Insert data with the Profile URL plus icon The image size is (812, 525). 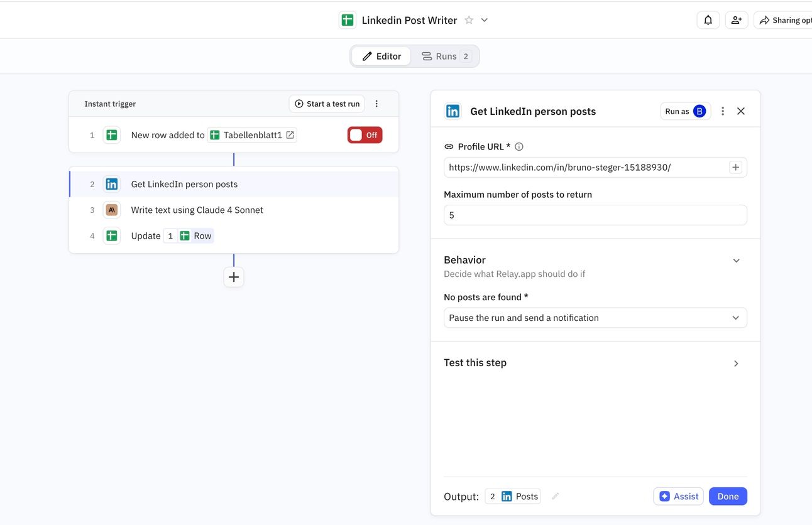coord(736,167)
